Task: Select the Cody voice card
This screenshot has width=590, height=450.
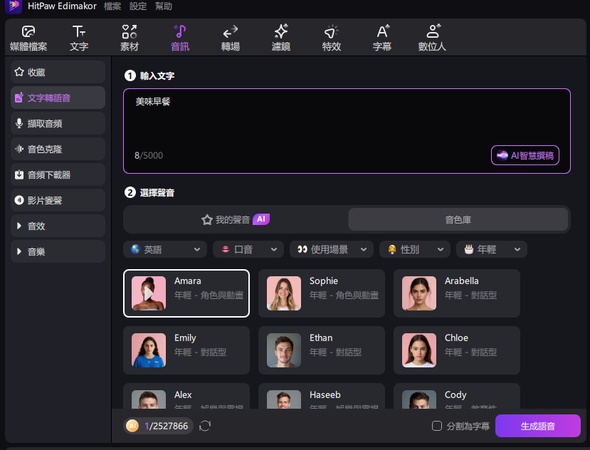Action: [x=457, y=396]
